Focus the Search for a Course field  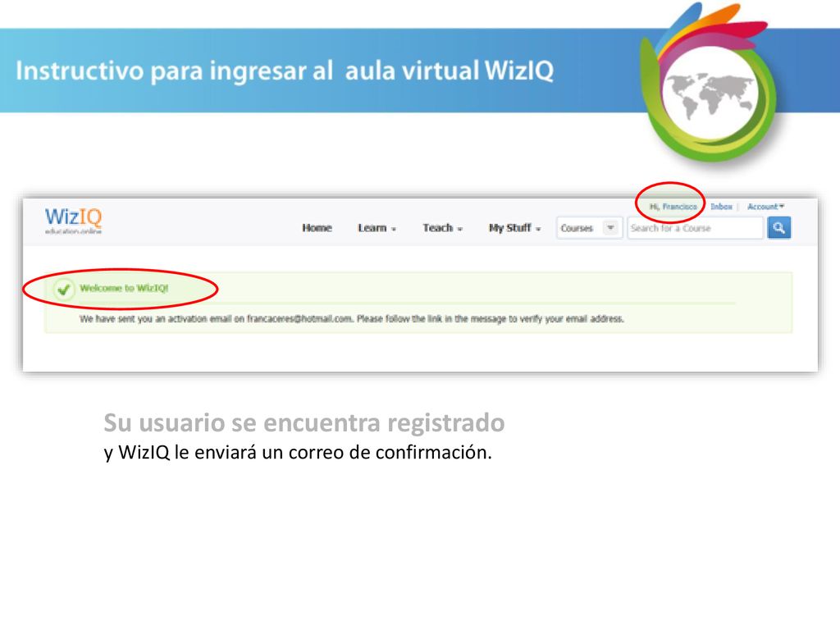pyautogui.click(x=695, y=228)
